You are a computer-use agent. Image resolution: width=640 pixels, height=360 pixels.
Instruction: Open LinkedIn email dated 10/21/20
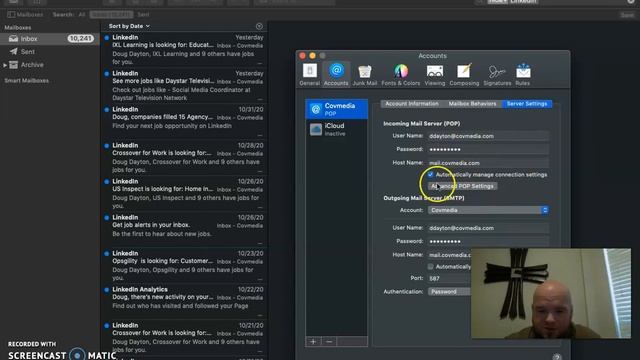(x=184, y=337)
